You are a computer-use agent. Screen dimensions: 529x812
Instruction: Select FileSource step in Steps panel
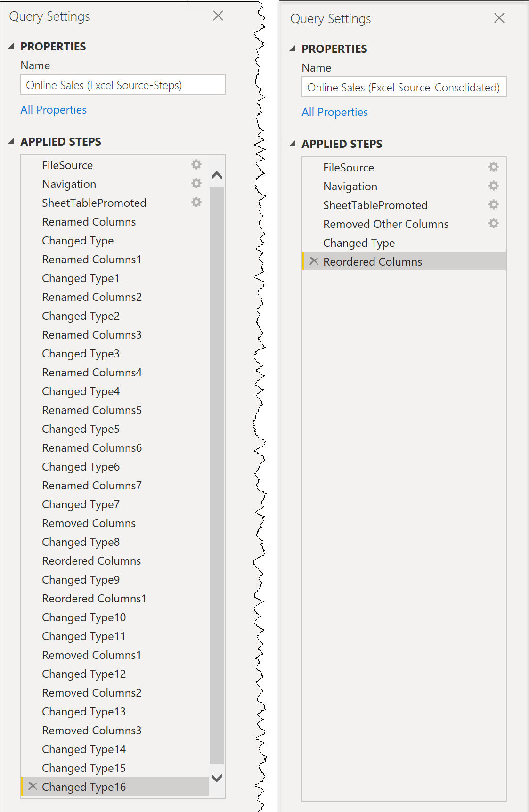114,165
